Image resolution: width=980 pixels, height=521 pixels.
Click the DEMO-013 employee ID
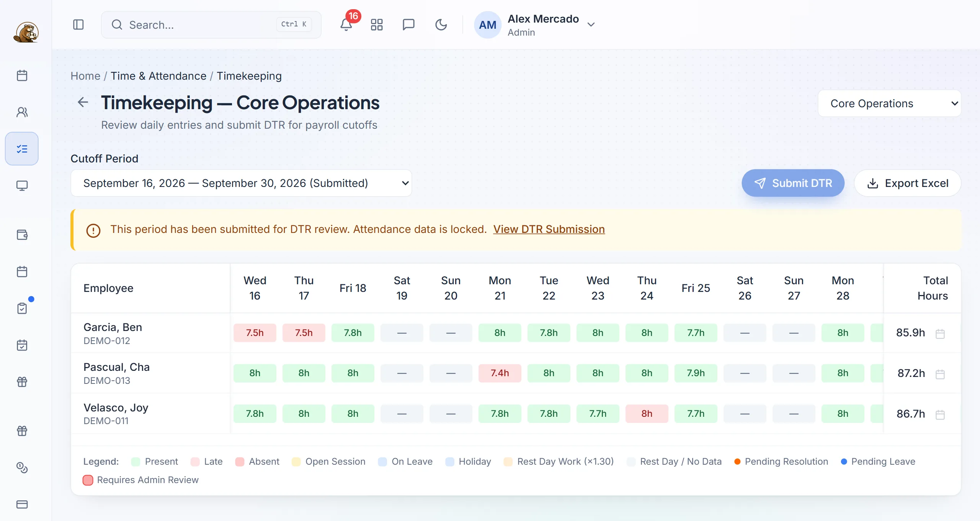(x=107, y=380)
